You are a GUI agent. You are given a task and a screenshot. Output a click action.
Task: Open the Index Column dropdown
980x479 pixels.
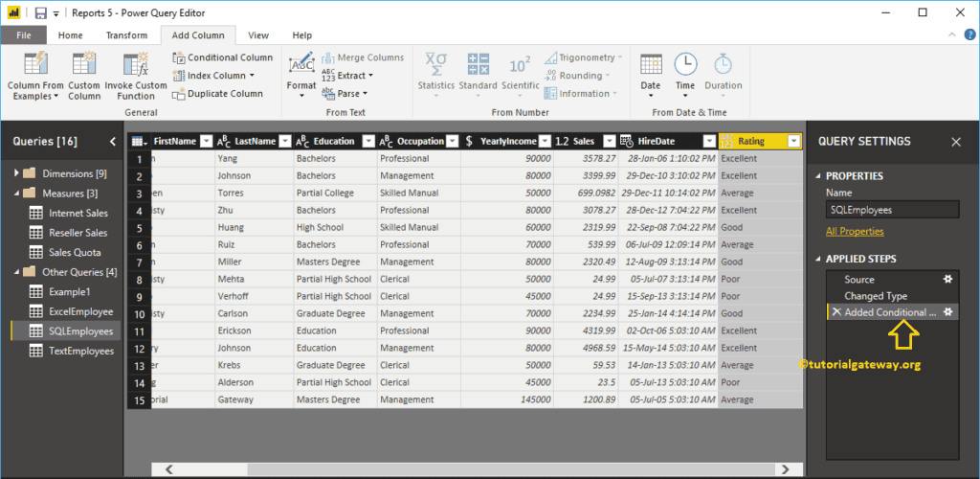coord(252,76)
